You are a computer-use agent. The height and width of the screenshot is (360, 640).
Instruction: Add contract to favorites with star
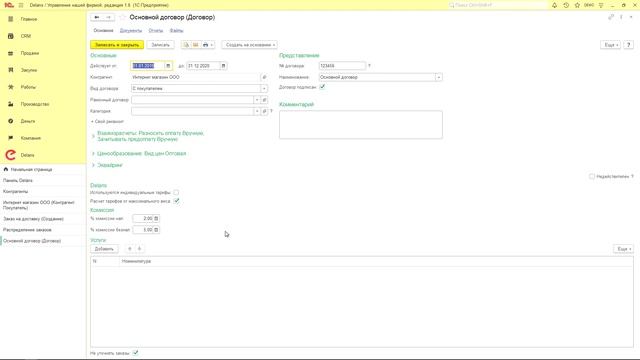tap(122, 17)
